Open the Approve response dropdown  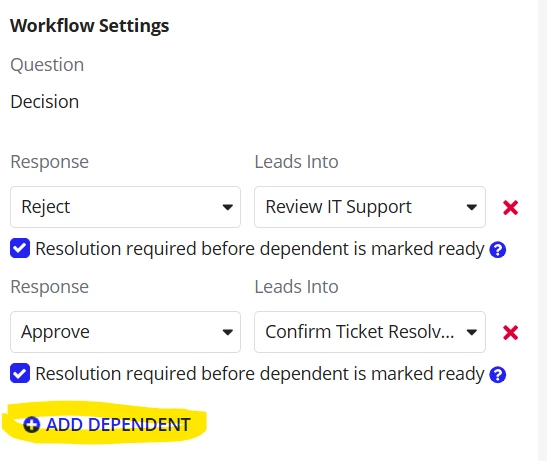pos(125,332)
